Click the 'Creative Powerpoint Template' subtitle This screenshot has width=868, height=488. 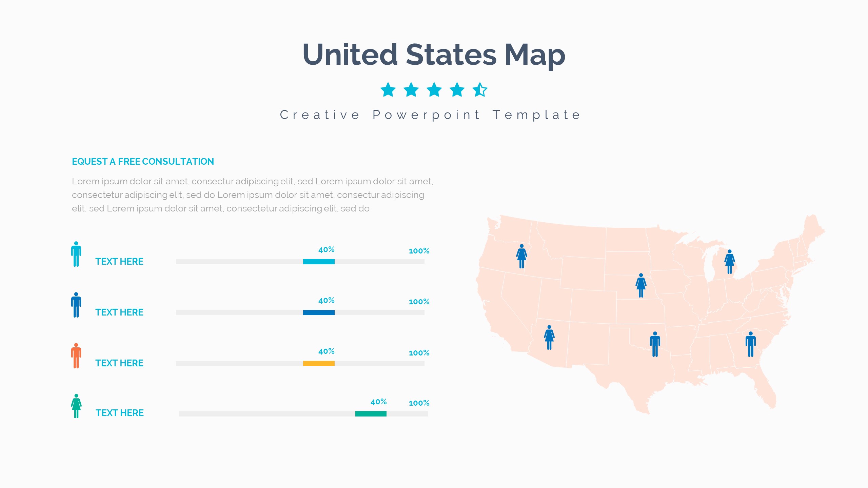[430, 115]
